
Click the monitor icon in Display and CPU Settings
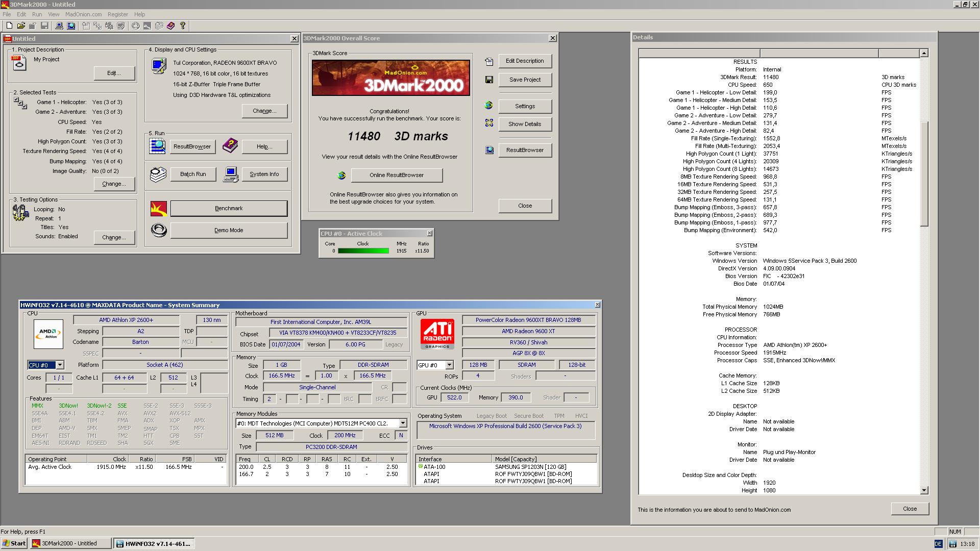[159, 66]
